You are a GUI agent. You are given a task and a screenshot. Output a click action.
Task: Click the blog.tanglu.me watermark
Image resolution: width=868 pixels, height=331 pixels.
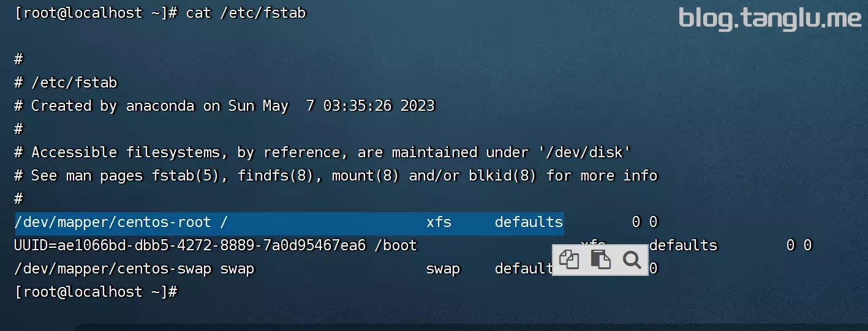pos(770,18)
